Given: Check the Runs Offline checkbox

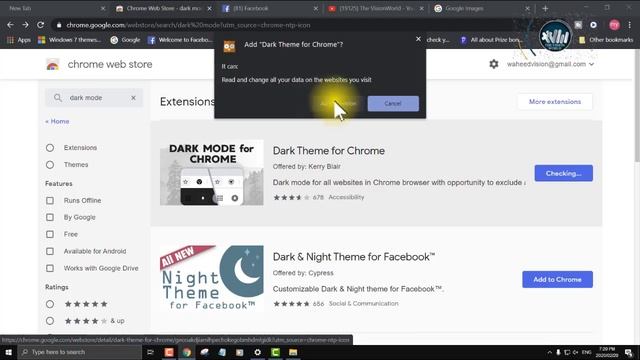Looking at the screenshot, I should coord(50,200).
